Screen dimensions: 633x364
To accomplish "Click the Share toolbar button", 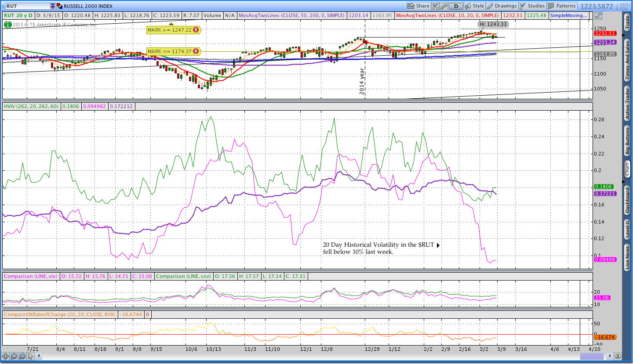I will [x=418, y=6].
